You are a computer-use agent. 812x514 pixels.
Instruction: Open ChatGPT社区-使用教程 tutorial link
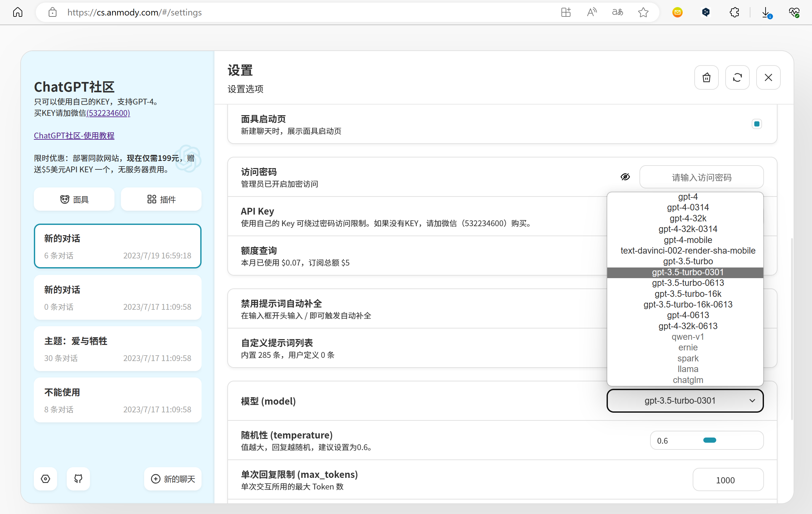tap(74, 135)
